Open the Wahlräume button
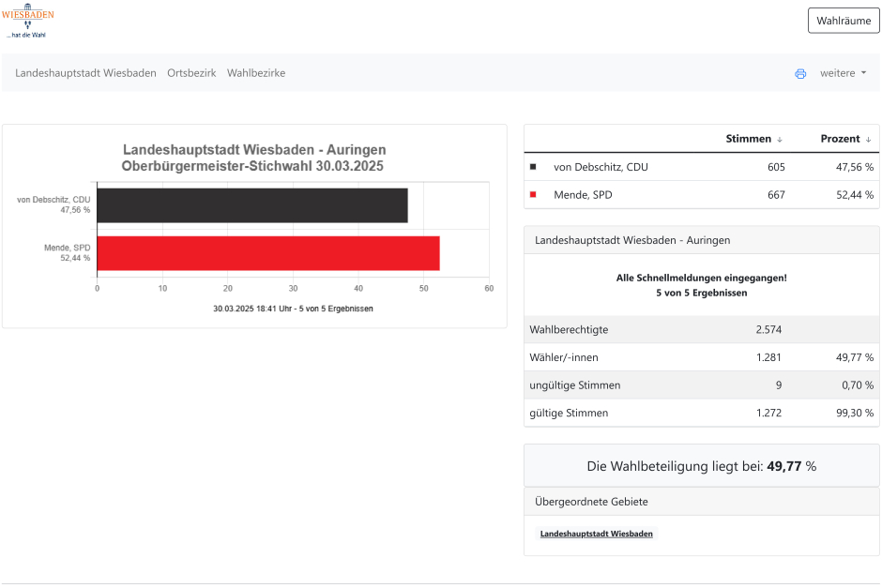Image resolution: width=882 pixels, height=588 pixels. point(843,20)
